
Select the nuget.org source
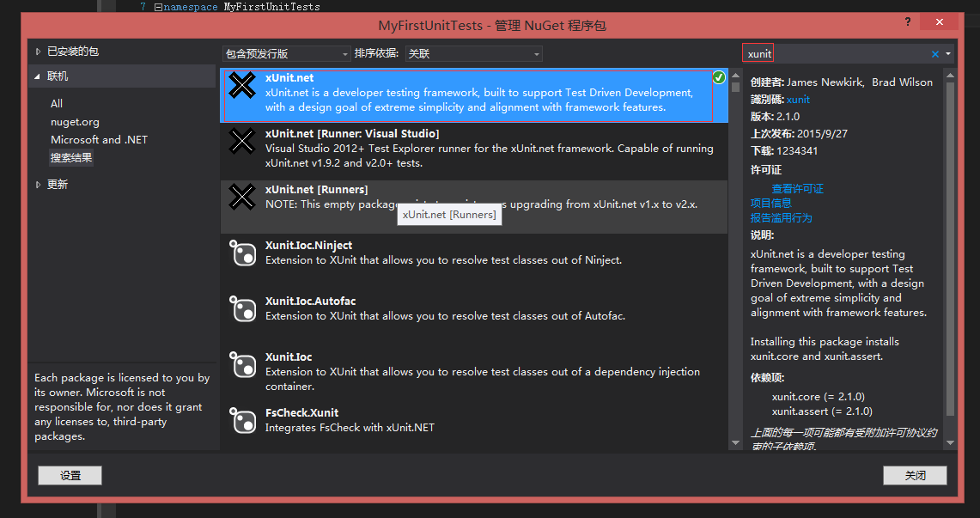pos(75,122)
